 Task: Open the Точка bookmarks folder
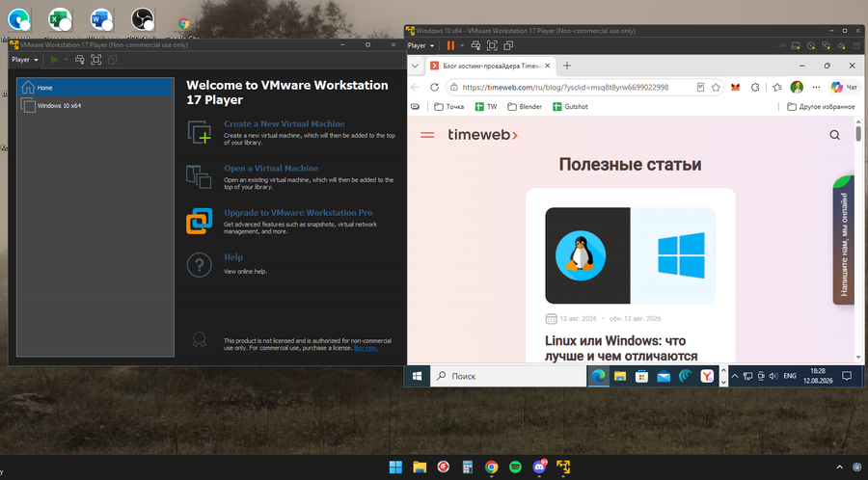point(448,107)
